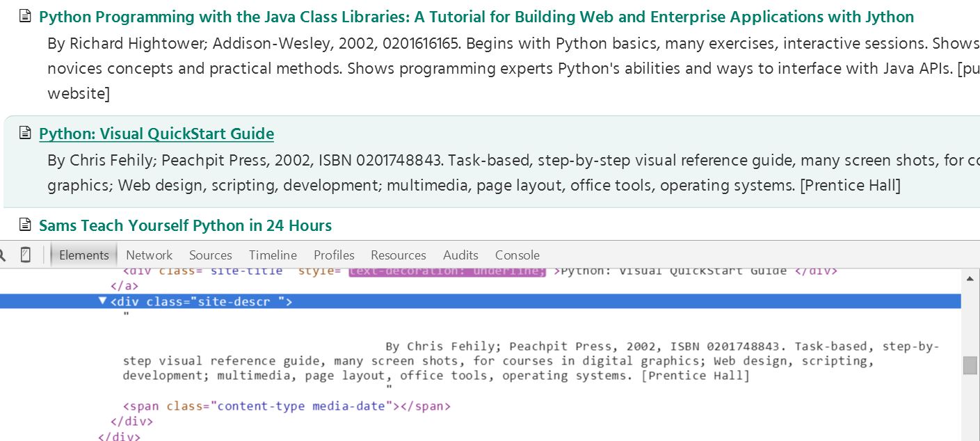The image size is (980, 441).
Task: Select the 'By Chris Fehily' text node in DOM tree
Action: point(531,361)
